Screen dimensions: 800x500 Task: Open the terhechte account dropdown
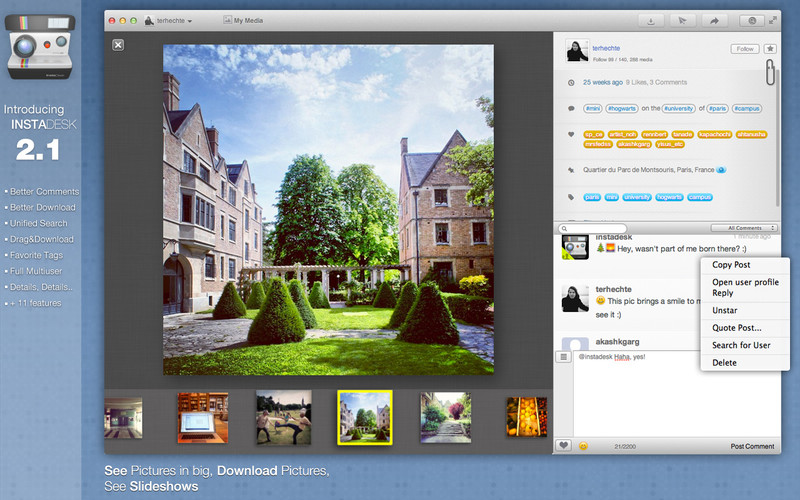[x=168, y=20]
